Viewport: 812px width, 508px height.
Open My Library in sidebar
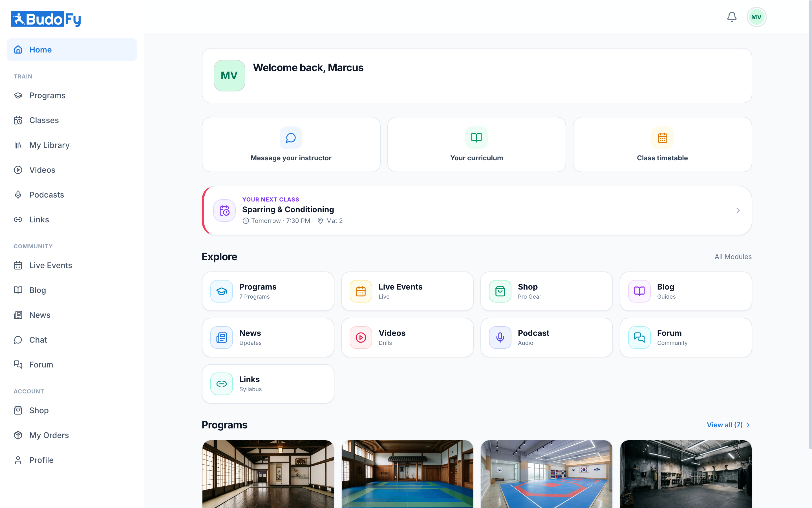(72, 145)
